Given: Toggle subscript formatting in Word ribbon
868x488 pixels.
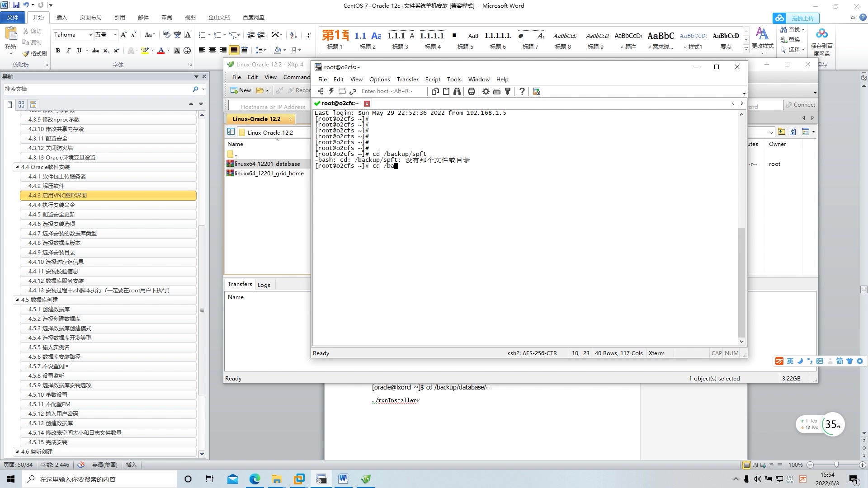Looking at the screenshot, I should coord(106,51).
